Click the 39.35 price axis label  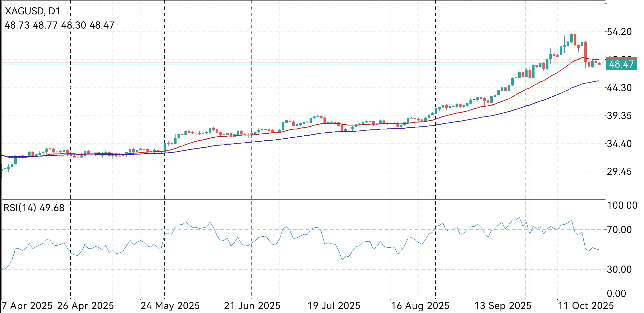click(x=619, y=116)
